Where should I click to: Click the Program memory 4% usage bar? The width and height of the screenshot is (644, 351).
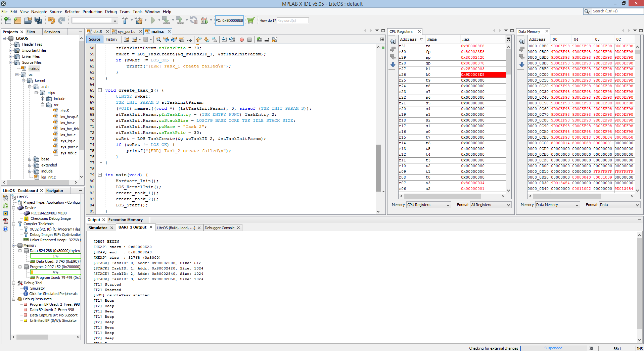pyautogui.click(x=55, y=272)
